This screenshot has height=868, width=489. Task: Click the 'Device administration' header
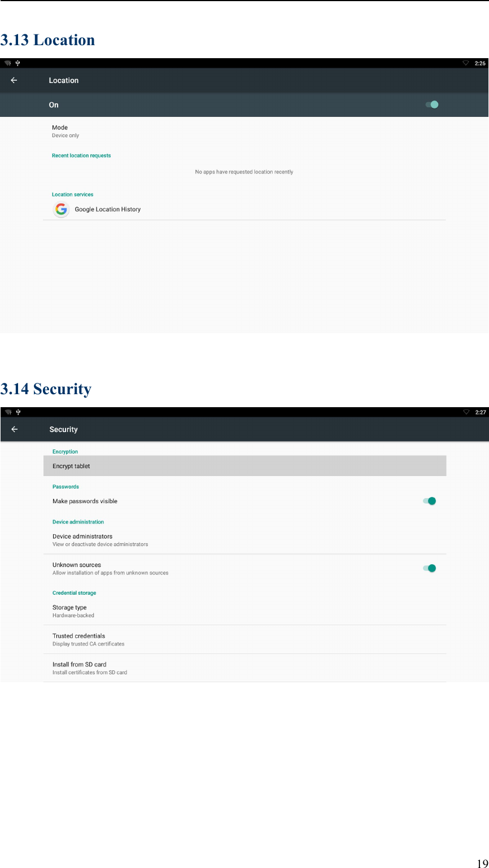point(78,522)
